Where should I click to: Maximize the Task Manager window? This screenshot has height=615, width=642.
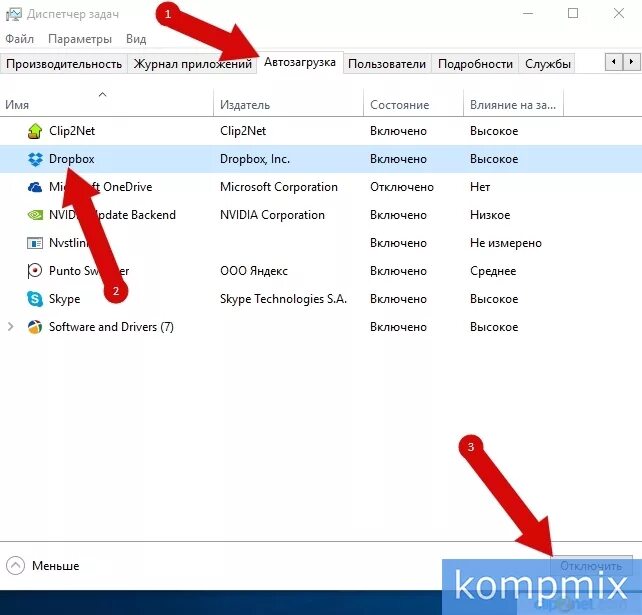pos(573,14)
